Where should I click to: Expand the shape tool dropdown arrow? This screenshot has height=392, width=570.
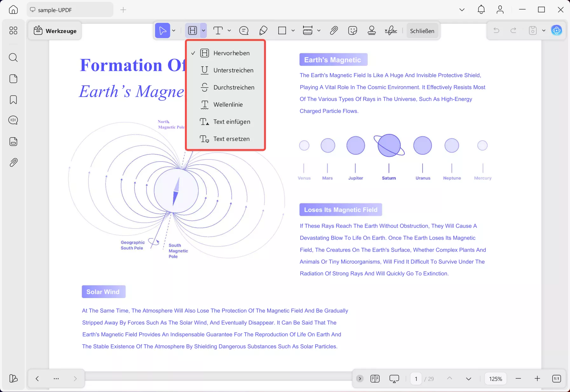pos(293,31)
